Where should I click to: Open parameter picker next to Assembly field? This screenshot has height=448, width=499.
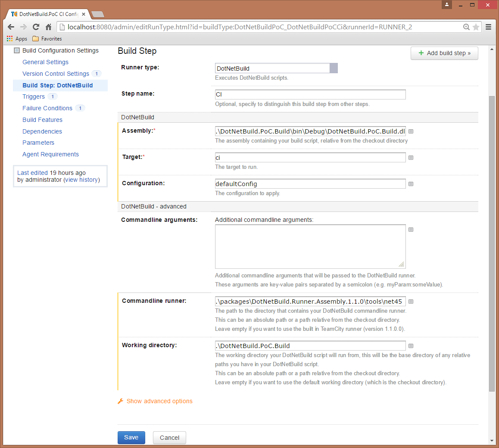tap(411, 131)
